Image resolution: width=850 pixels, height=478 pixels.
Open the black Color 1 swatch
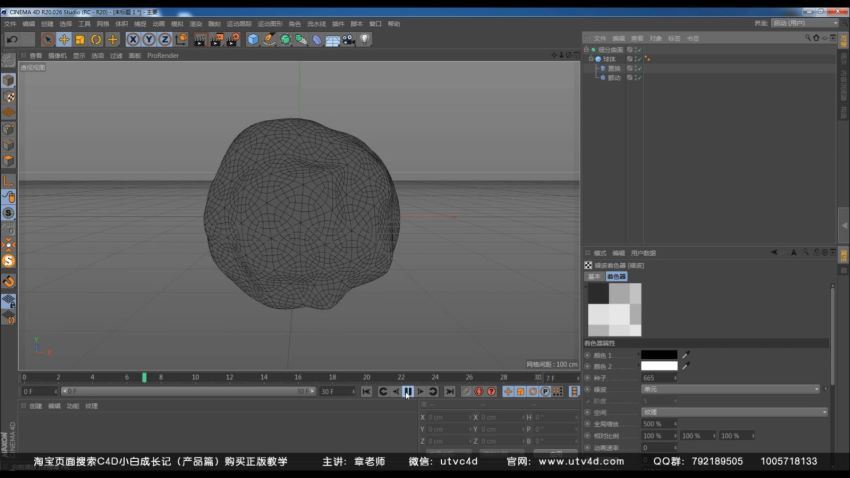pyautogui.click(x=659, y=355)
